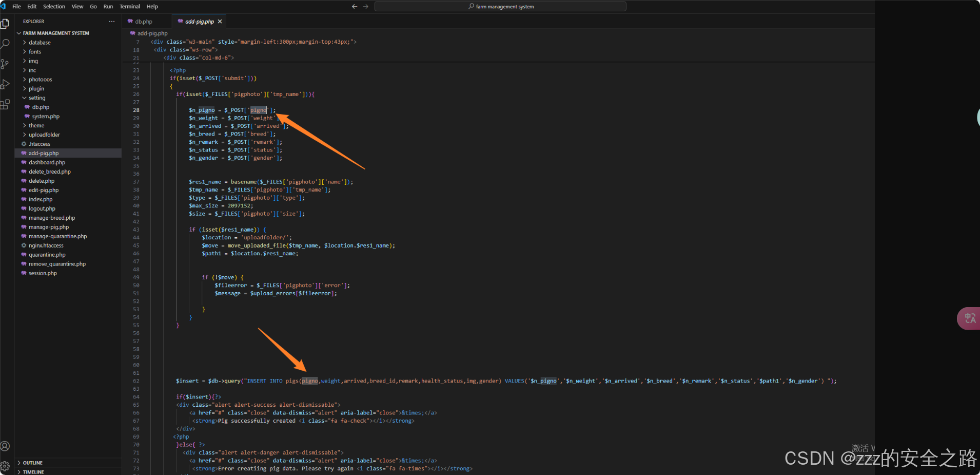Click the Explorer more actions ellipsis
The image size is (980, 475).
coord(111,22)
